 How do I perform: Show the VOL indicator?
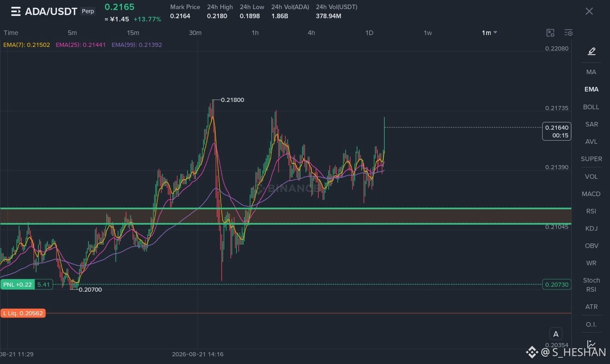pyautogui.click(x=591, y=177)
